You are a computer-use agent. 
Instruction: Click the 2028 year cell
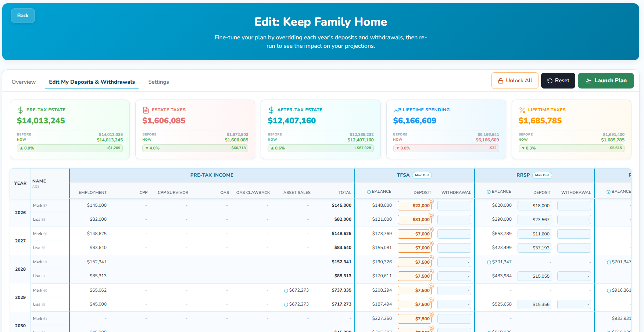(x=20, y=269)
